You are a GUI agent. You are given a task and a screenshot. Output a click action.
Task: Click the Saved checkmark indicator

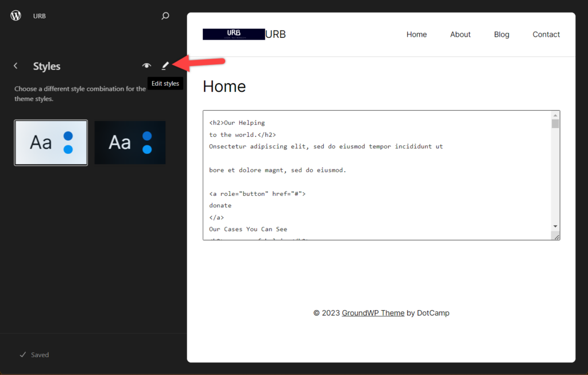coord(34,354)
